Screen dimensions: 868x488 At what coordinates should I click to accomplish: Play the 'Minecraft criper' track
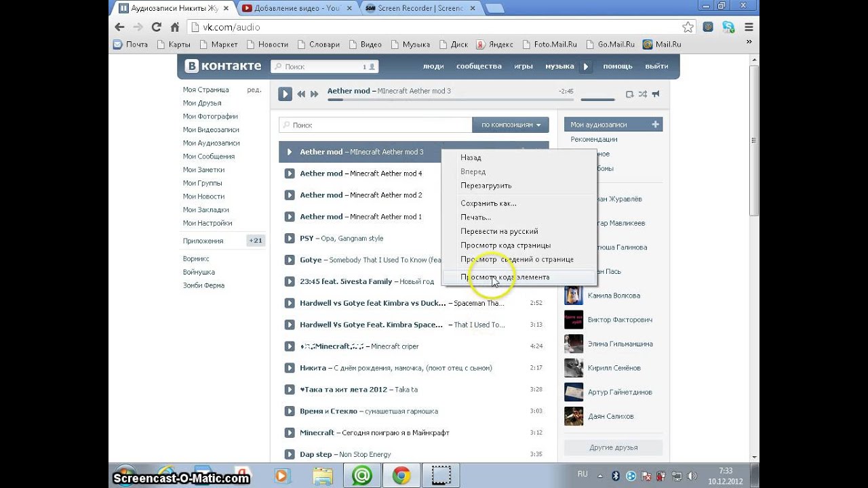pos(289,346)
